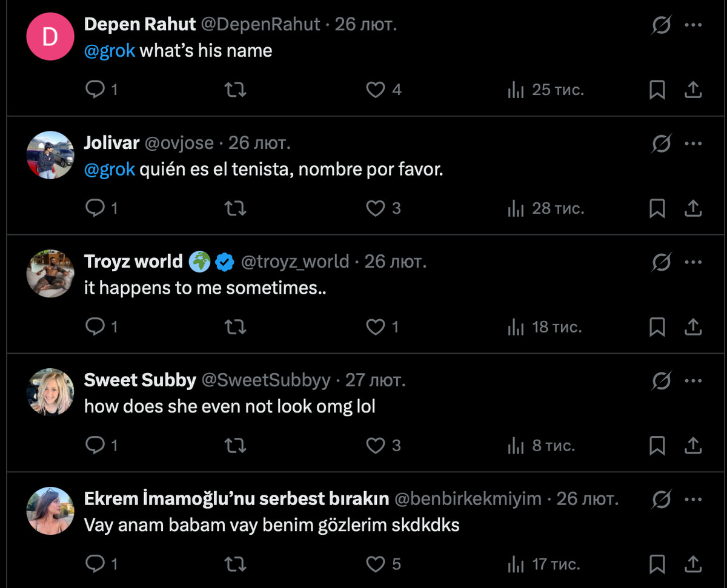The width and height of the screenshot is (727, 588).
Task: Share the Vay anam babam tweet
Action: click(692, 564)
